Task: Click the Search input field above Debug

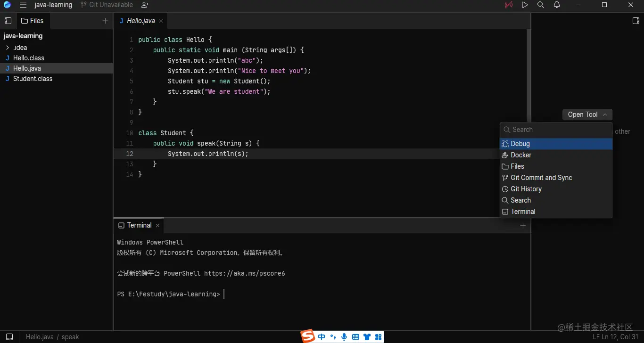Action: tap(556, 130)
